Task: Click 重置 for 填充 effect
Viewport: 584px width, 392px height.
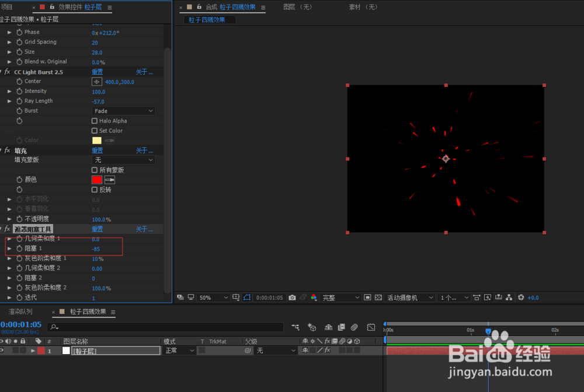Action: click(x=97, y=150)
